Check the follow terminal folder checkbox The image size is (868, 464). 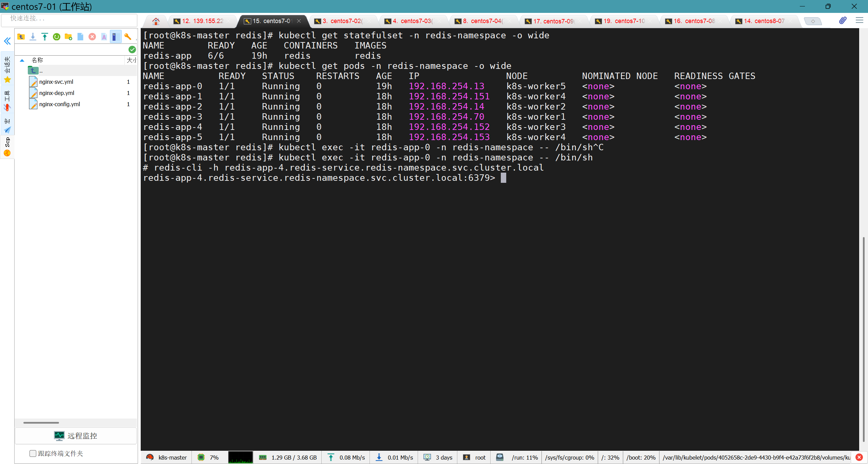(33, 453)
